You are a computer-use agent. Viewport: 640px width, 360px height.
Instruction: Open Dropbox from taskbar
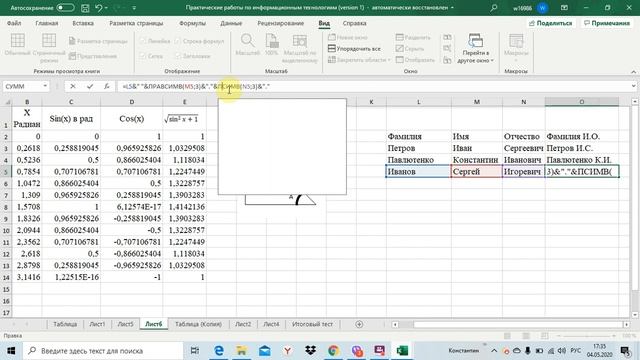click(311, 351)
